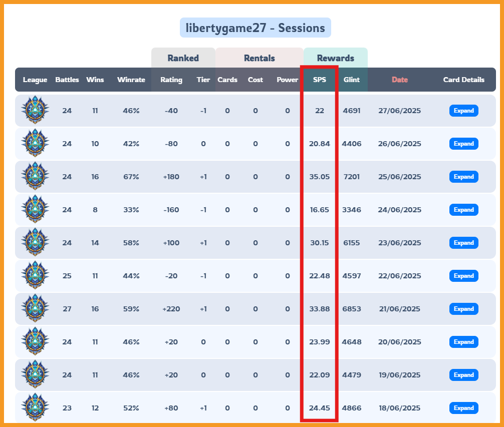Click the libertygame27 - Sessions title
This screenshot has height=427, width=504.
[255, 28]
